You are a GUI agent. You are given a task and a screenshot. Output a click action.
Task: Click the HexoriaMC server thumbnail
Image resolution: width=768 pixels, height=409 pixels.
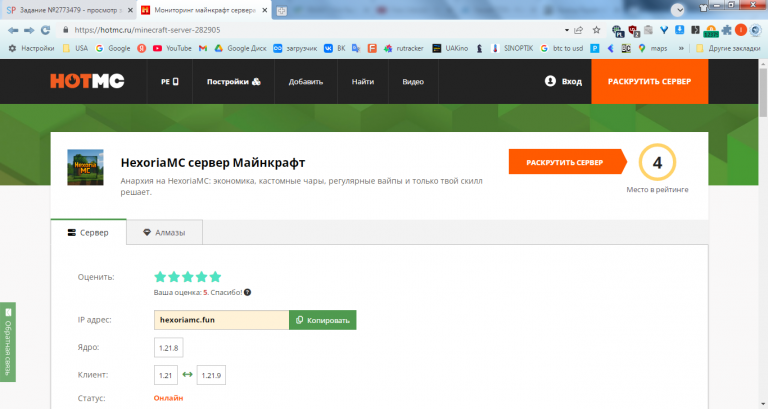point(85,168)
